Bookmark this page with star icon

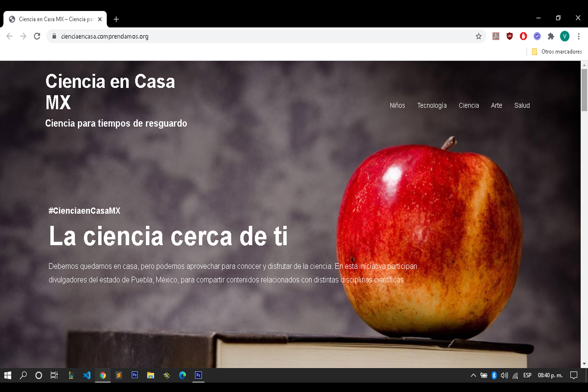click(479, 36)
